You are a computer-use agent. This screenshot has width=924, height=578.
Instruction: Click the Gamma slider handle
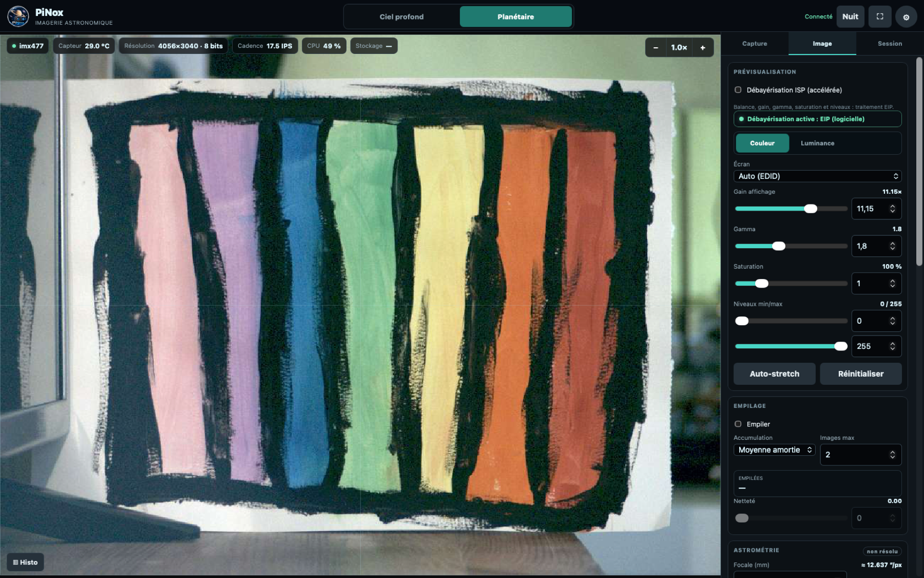pos(779,246)
